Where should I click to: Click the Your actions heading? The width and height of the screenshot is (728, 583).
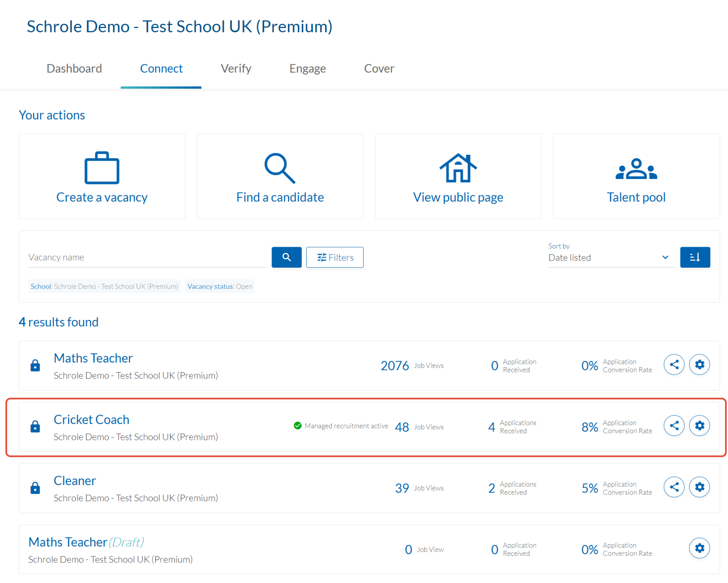pos(52,115)
